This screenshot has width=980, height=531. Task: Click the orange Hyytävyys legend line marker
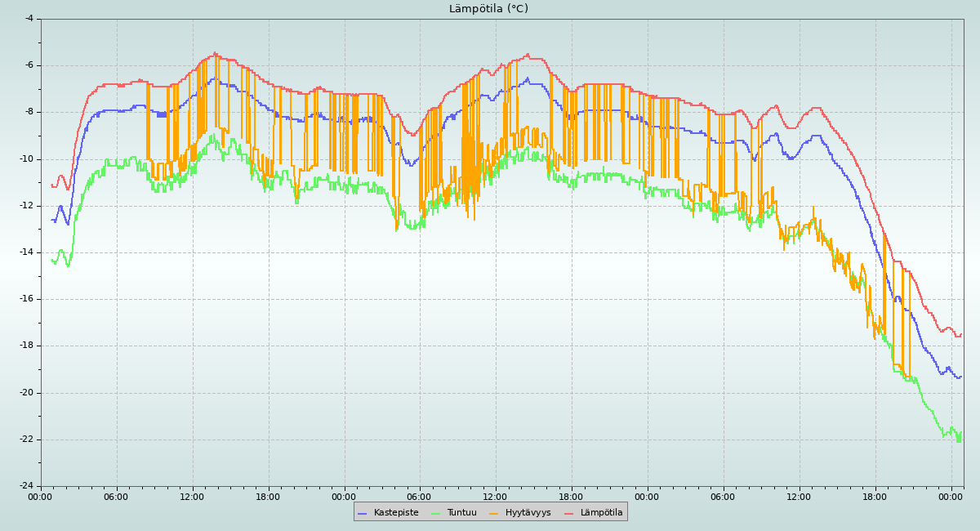click(x=494, y=513)
